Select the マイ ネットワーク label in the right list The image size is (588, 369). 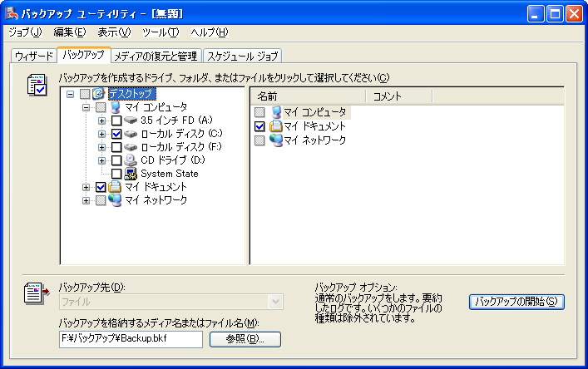(x=314, y=140)
